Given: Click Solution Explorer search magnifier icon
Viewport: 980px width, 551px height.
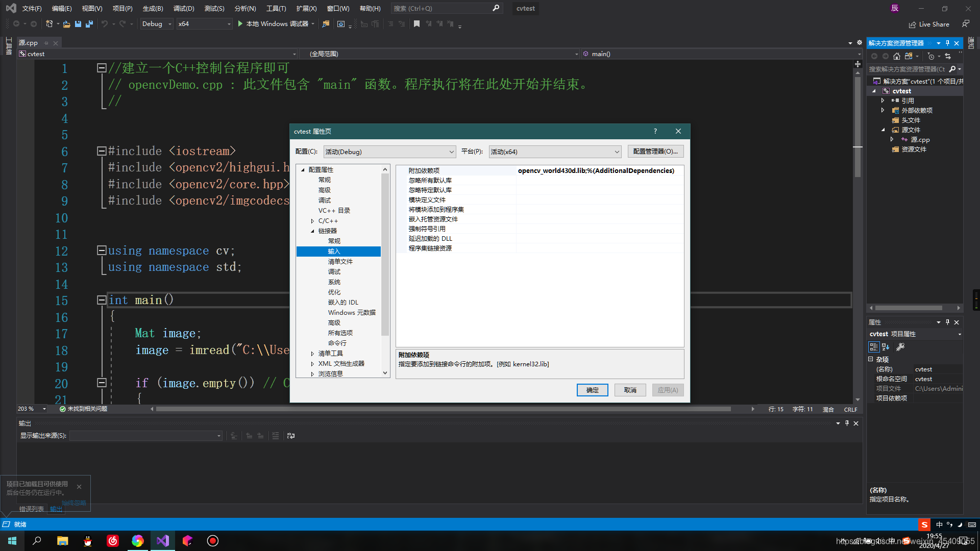Looking at the screenshot, I should point(952,69).
